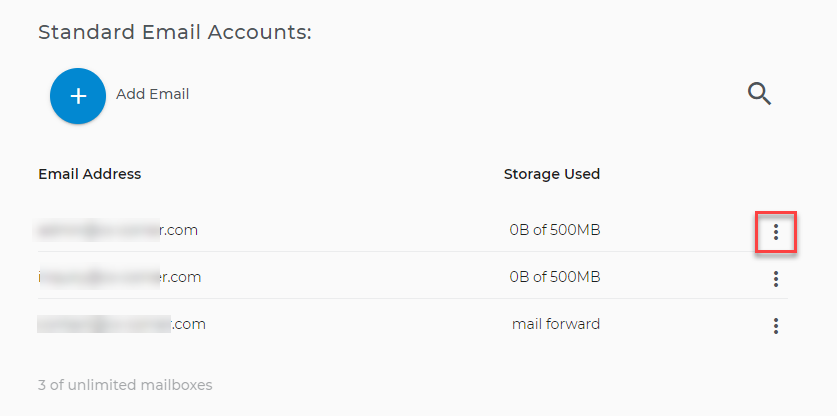Image resolution: width=837 pixels, height=416 pixels.
Task: Open the search magnifier icon
Action: (759, 95)
